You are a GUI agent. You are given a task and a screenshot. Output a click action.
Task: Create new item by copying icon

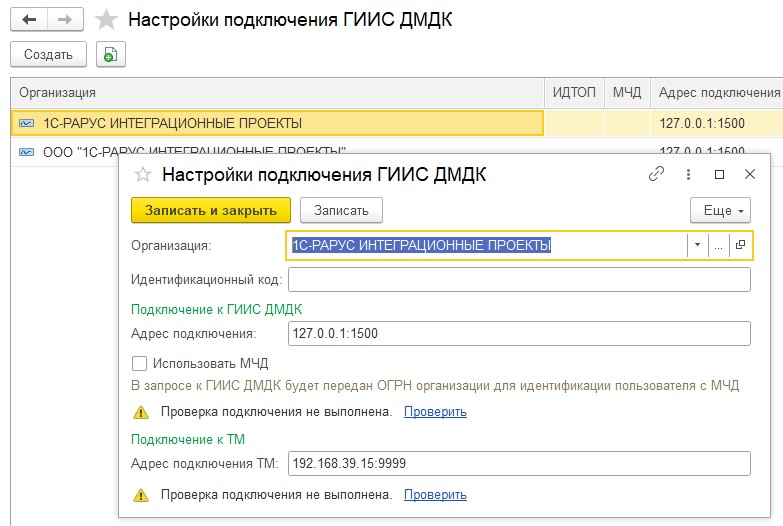(110, 54)
